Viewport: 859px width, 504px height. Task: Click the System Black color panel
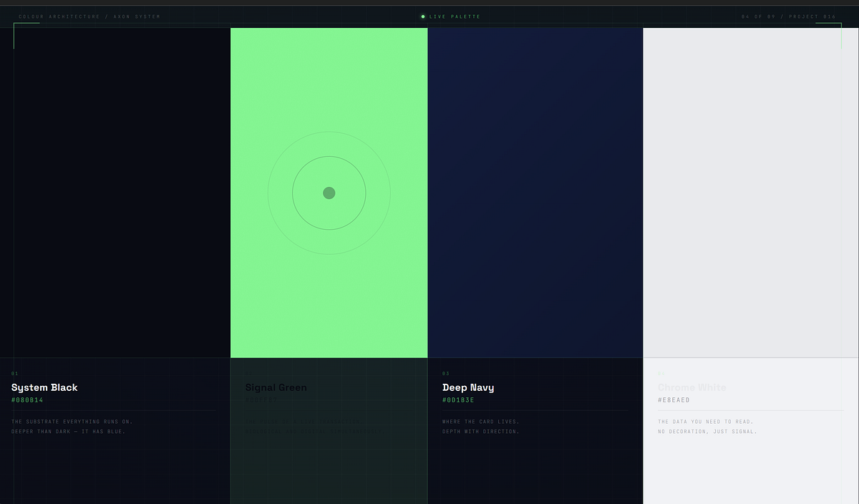click(x=115, y=193)
